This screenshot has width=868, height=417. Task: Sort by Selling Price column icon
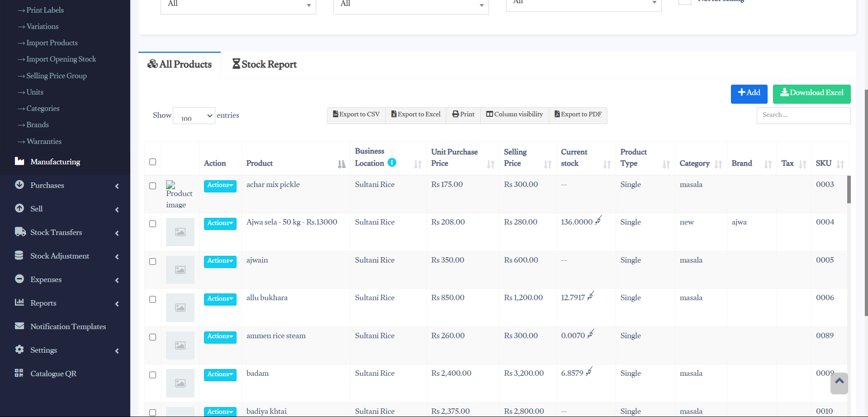pyautogui.click(x=548, y=164)
